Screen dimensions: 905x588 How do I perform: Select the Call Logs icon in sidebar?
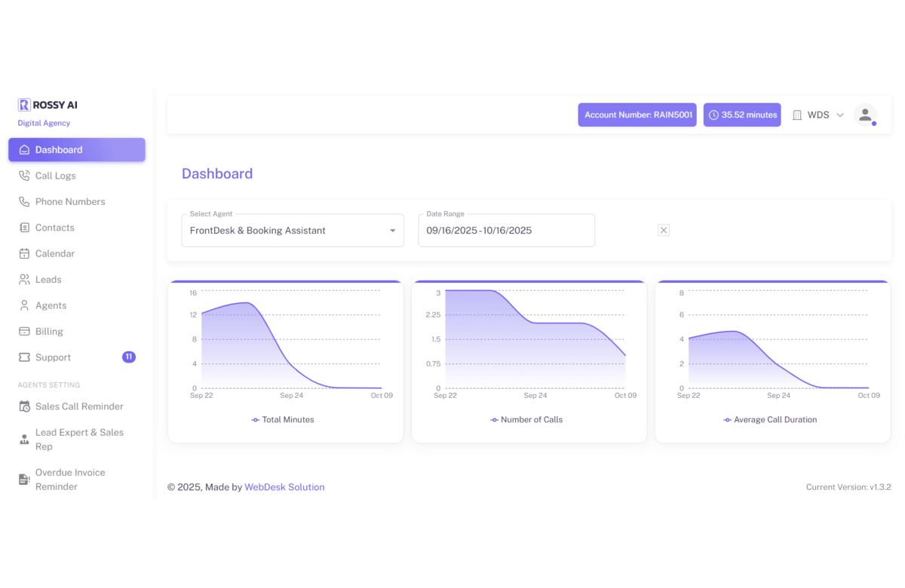point(25,175)
